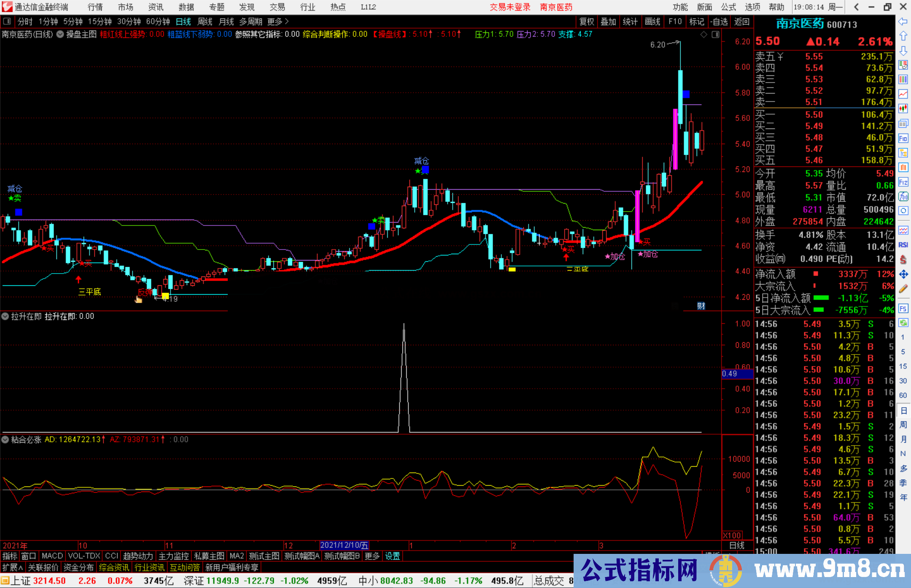Switch to the 周线 period tab
The image size is (911, 588).
[x=205, y=21]
